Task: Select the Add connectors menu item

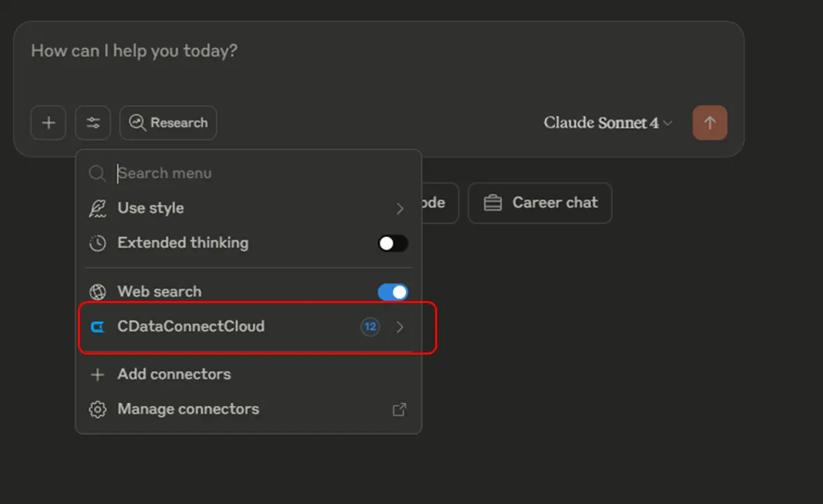Action: (x=174, y=375)
